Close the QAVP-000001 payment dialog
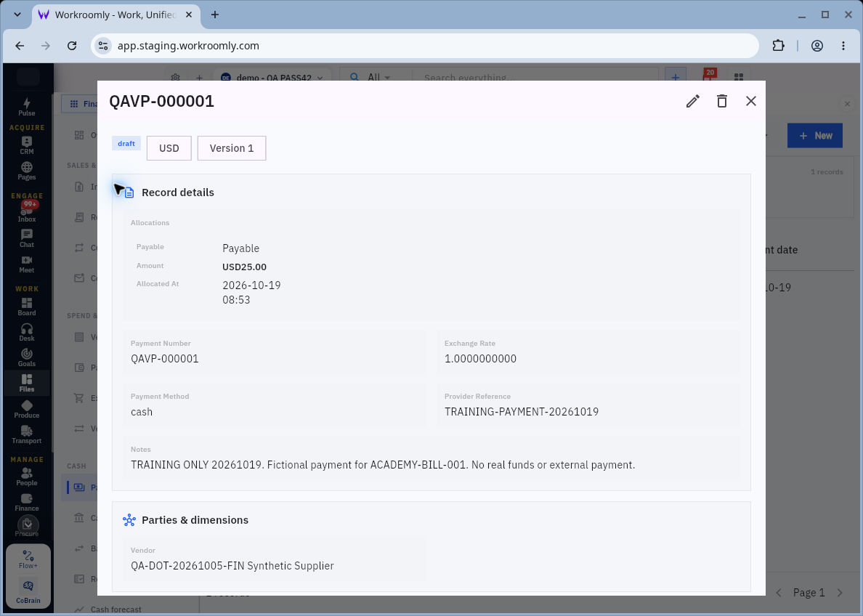 750,101
